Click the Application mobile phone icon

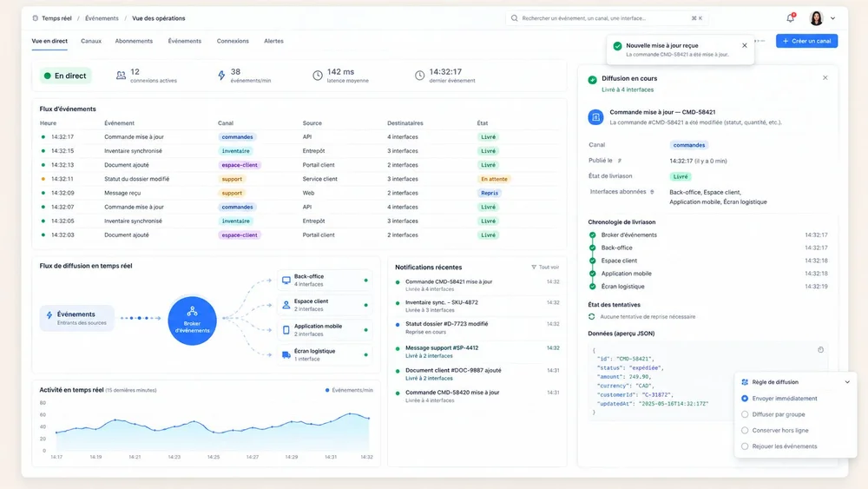286,330
